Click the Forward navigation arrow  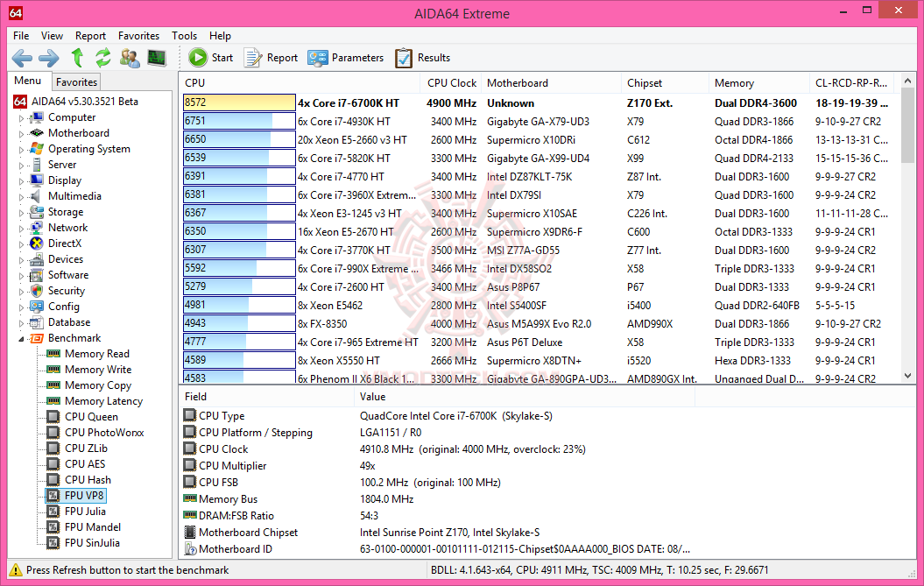(x=49, y=58)
